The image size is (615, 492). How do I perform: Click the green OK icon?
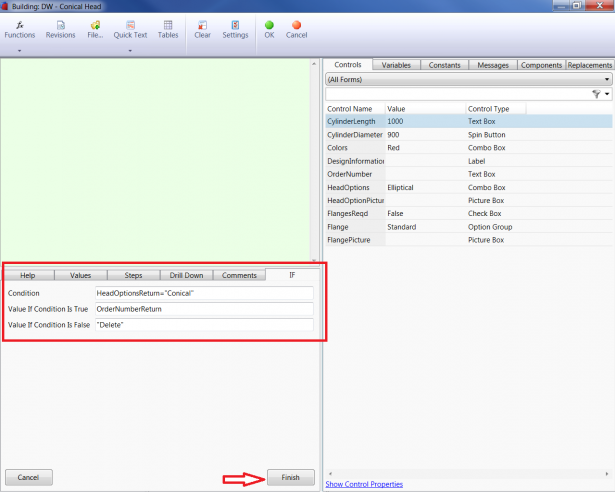(x=269, y=28)
